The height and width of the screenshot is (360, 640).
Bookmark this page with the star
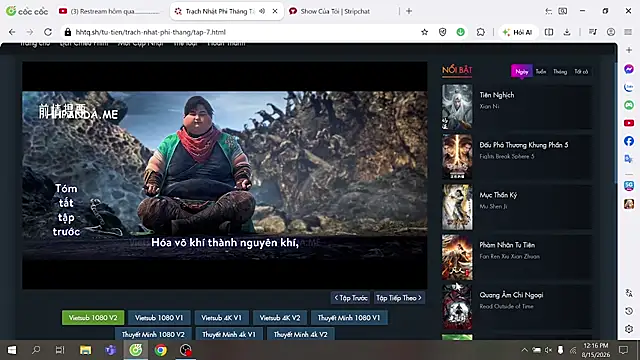(x=424, y=32)
